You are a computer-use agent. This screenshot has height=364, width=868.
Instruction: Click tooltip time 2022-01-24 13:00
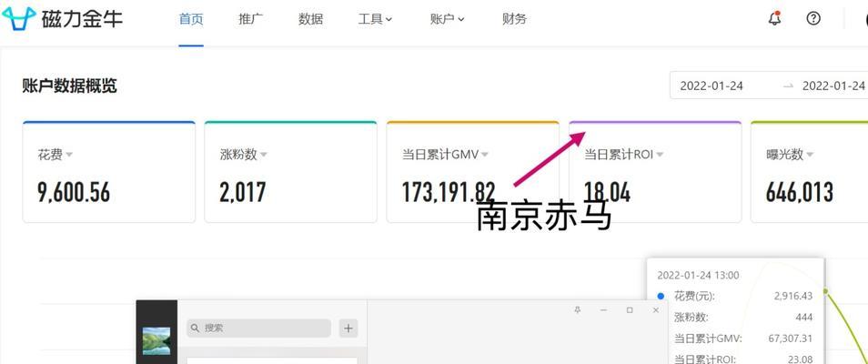698,276
